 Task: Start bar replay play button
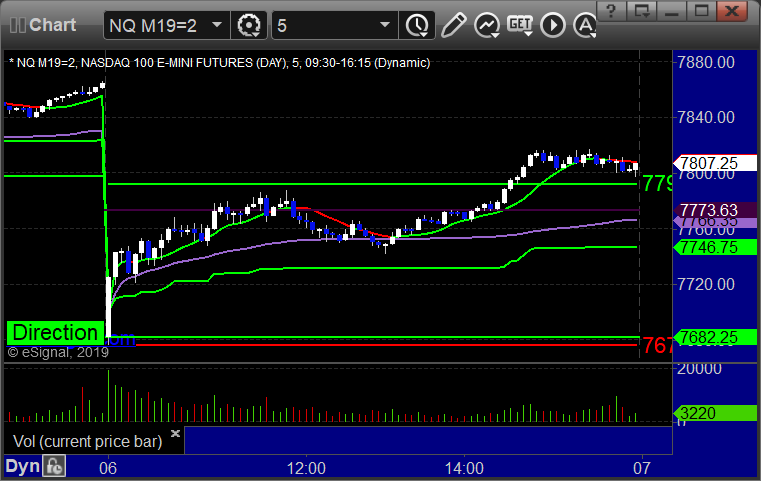click(553, 25)
